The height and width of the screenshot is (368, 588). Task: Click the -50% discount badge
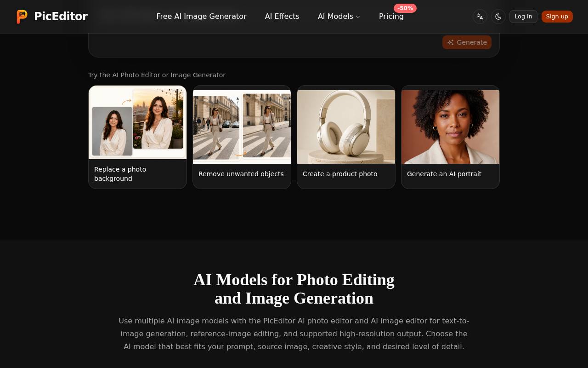click(405, 8)
